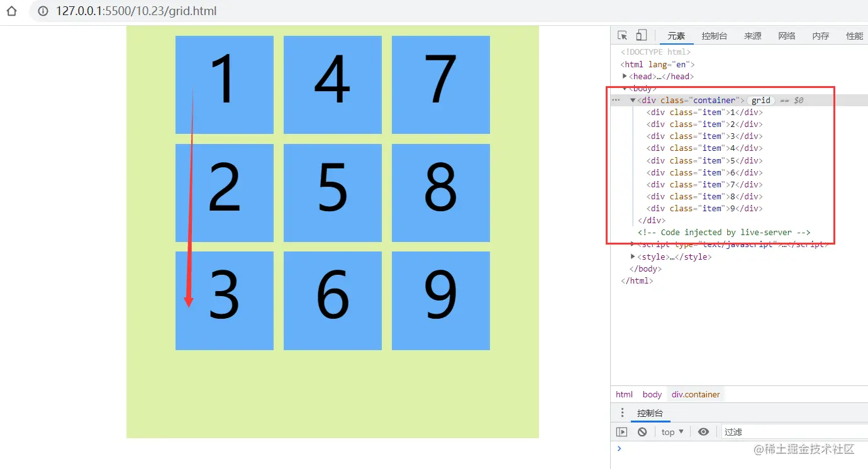
Task: Open the top context dropdown
Action: (672, 432)
